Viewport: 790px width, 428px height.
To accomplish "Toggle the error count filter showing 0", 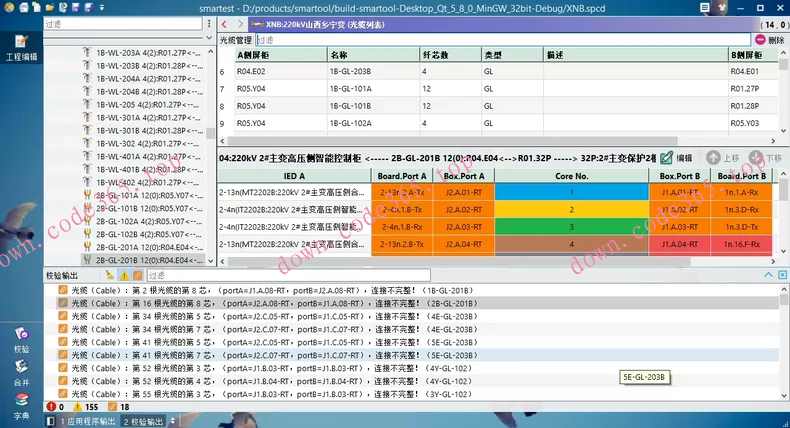I will click(x=55, y=408).
